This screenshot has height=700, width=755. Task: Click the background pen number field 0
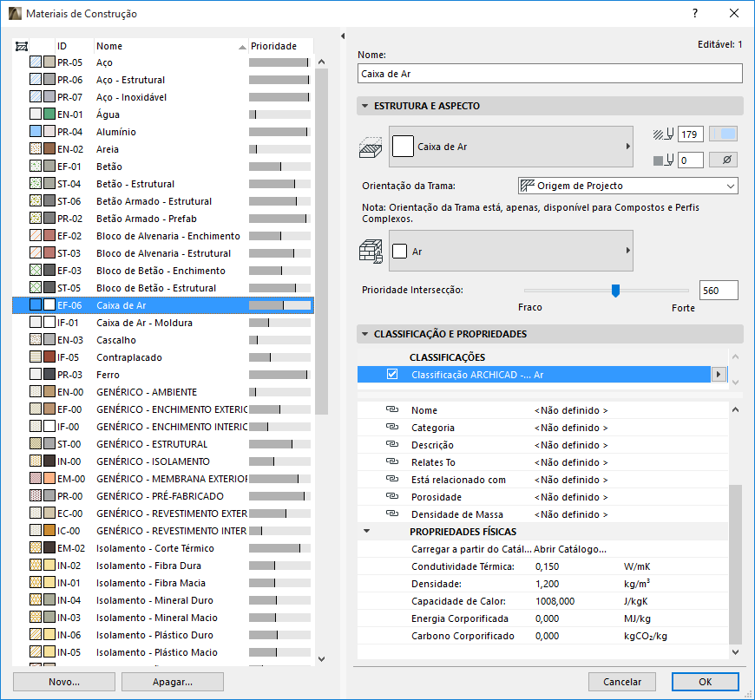[691, 160]
